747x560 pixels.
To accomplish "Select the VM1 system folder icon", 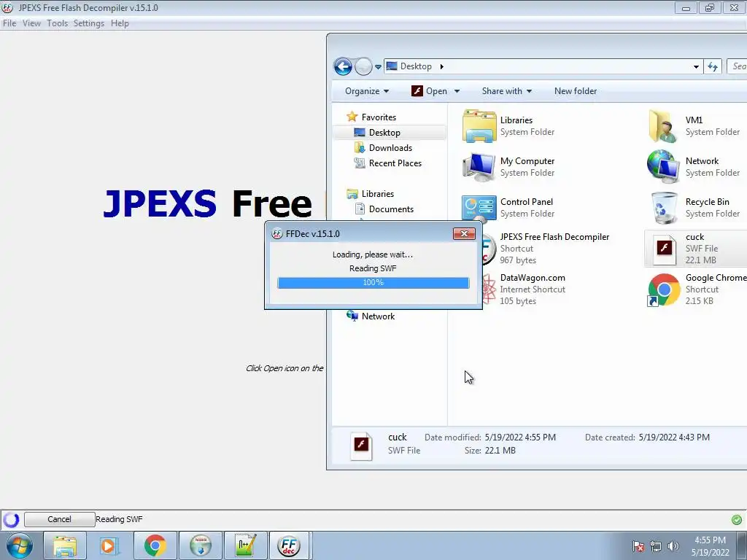I will click(663, 126).
